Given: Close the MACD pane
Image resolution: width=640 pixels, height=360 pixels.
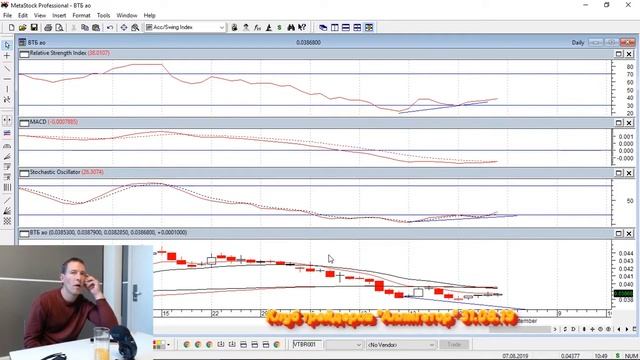Looking at the screenshot, I should click(x=629, y=122).
